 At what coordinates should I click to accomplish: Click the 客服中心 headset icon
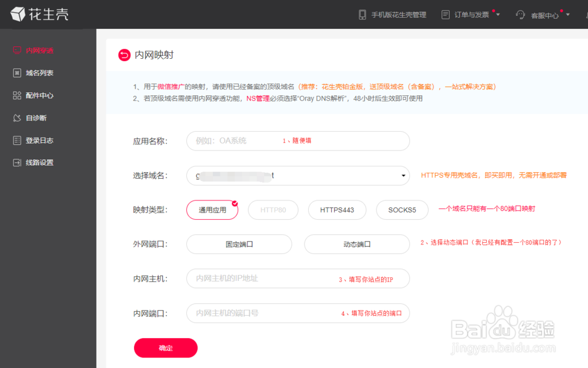coord(520,15)
